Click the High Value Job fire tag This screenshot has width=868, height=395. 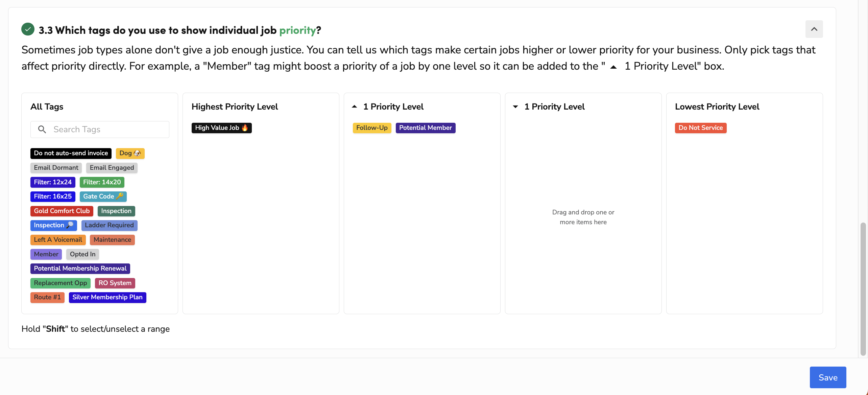[x=221, y=128]
